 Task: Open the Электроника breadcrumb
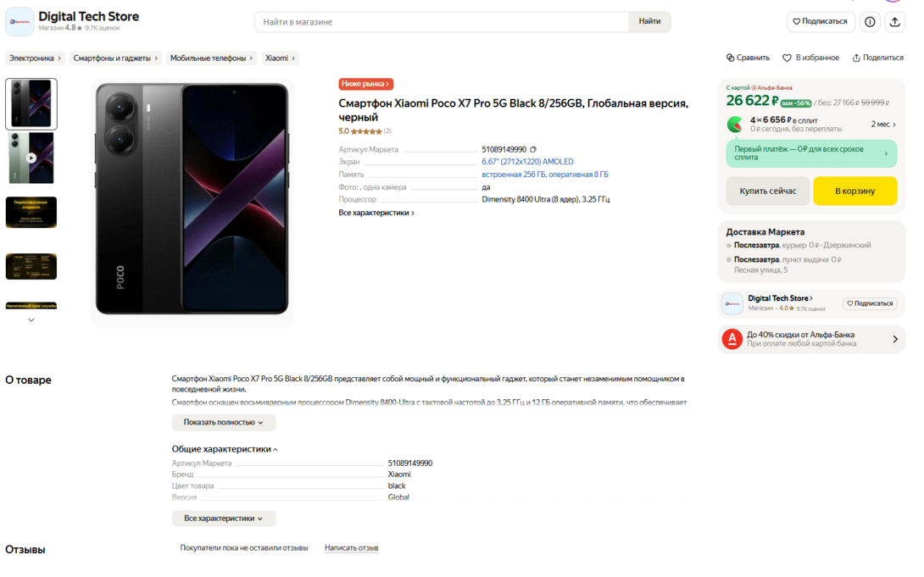tap(35, 58)
